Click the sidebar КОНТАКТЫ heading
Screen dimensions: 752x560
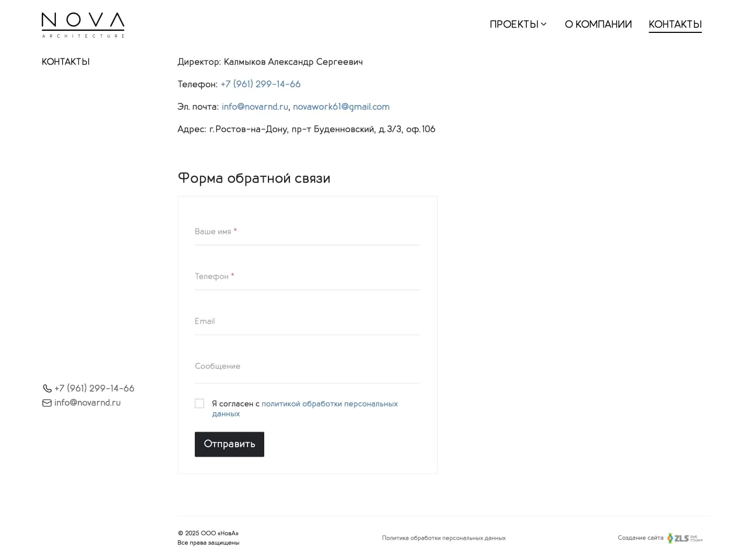tap(66, 62)
